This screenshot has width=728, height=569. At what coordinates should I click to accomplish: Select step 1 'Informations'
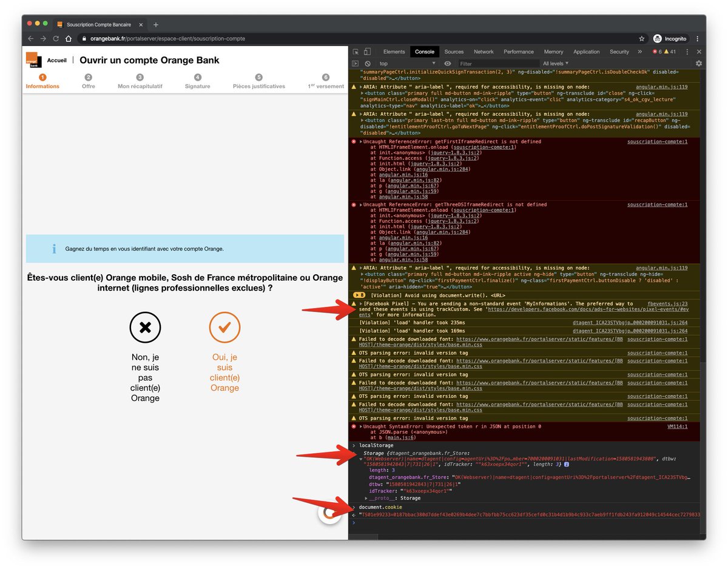coord(42,81)
